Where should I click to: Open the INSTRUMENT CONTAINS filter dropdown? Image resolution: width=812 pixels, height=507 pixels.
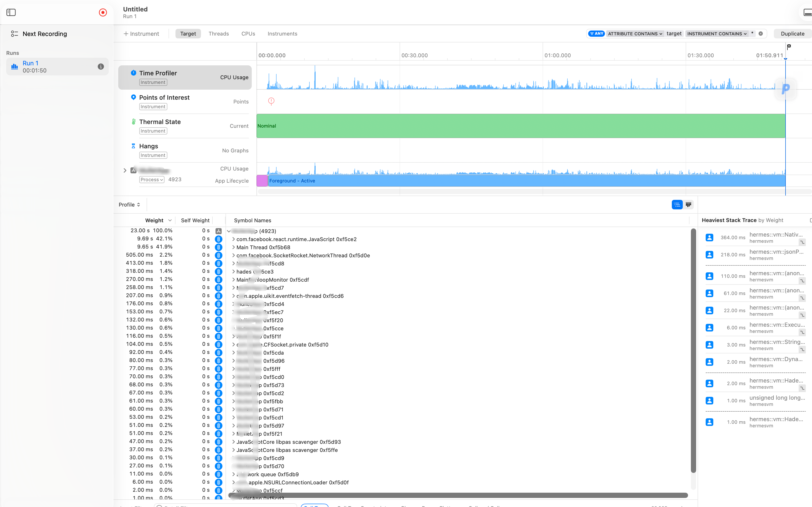(x=716, y=34)
